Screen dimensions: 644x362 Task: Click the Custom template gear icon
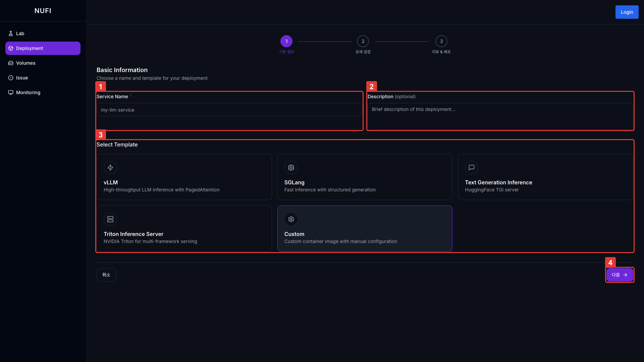(x=291, y=219)
